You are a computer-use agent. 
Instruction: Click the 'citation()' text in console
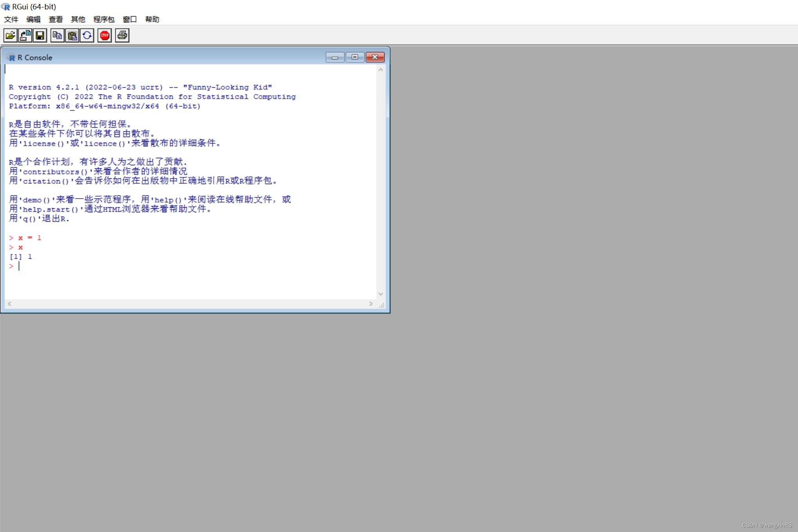[46, 181]
